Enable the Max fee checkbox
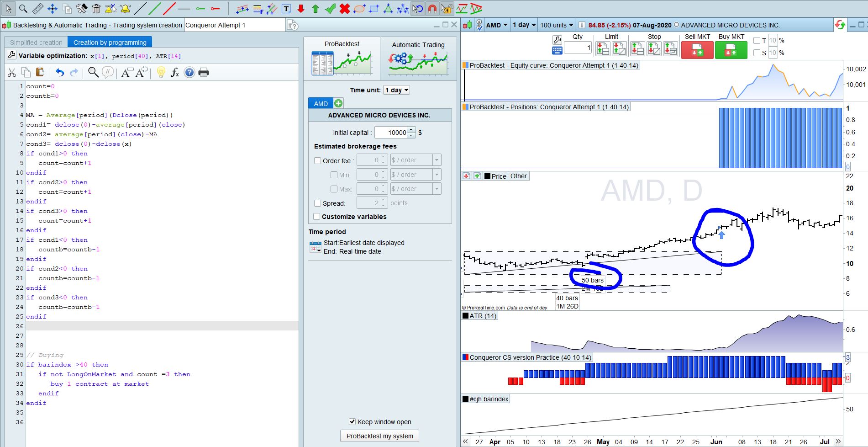Screen dimensions: 868x447 point(334,189)
